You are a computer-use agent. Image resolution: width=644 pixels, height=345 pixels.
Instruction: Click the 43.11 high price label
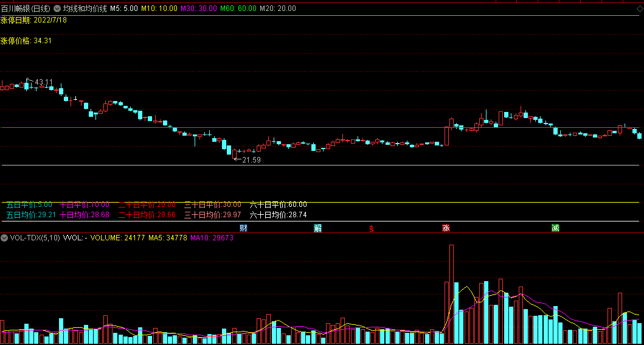pyautogui.click(x=44, y=82)
